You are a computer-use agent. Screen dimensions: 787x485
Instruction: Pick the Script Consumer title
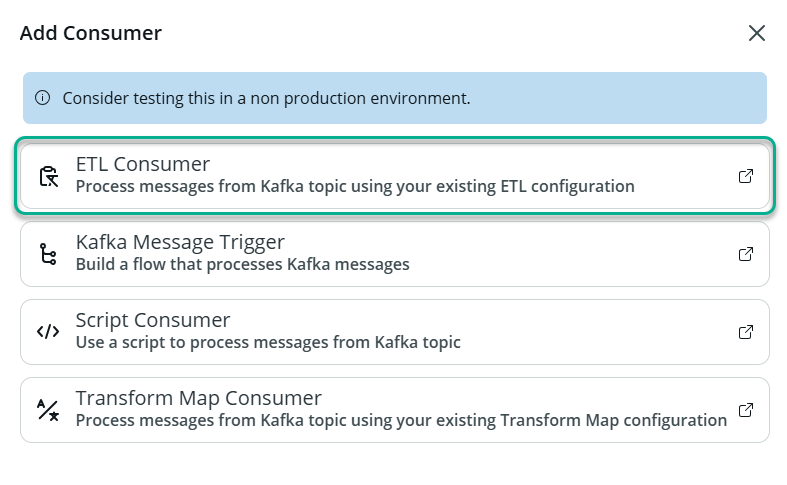click(153, 320)
